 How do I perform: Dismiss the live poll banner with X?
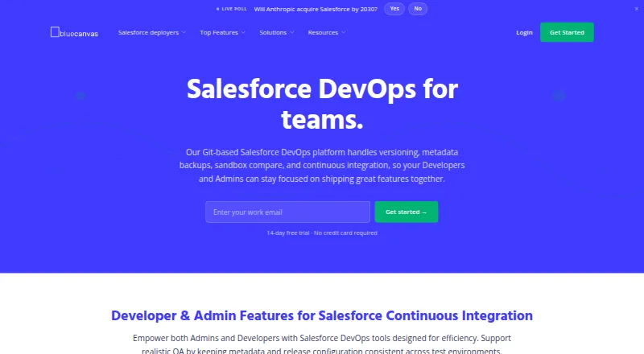click(x=636, y=9)
